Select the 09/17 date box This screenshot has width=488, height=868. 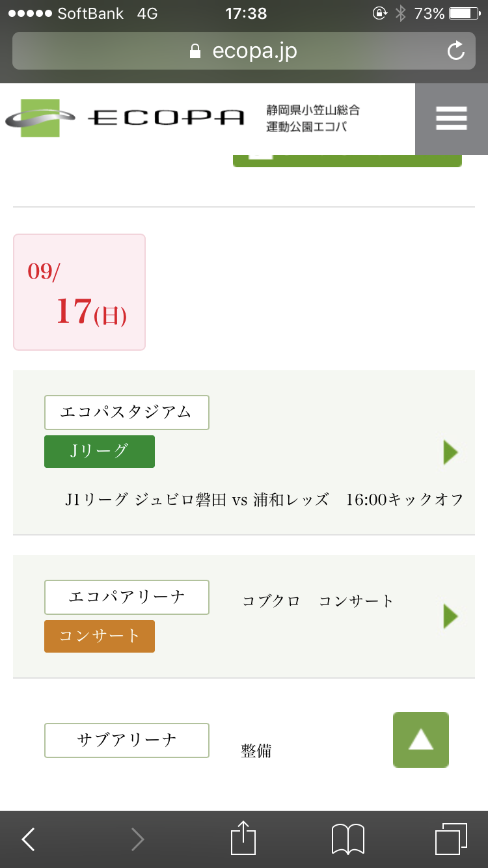pos(79,292)
